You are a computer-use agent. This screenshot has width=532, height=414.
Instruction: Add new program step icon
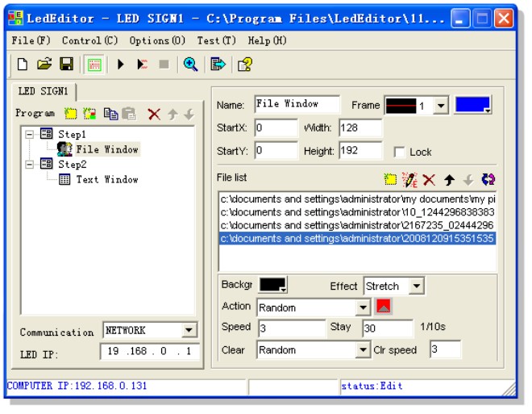[x=71, y=114]
